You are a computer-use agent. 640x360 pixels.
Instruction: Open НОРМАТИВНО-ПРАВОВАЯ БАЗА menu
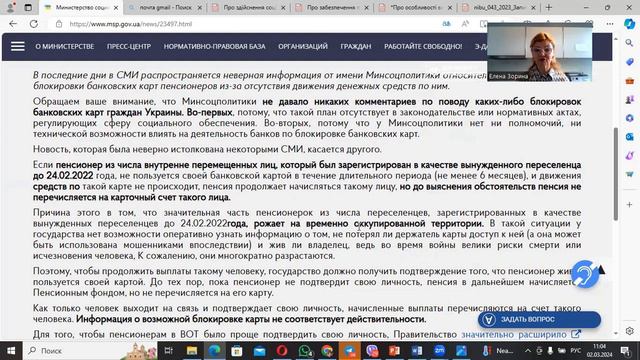point(214,47)
